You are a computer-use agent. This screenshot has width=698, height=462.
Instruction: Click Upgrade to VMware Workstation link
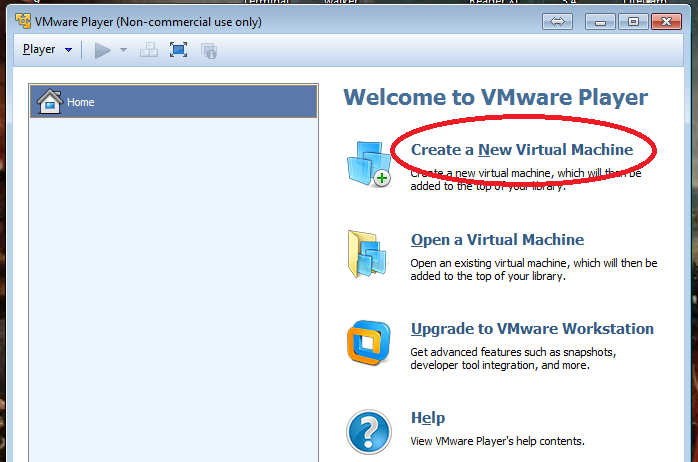[532, 329]
